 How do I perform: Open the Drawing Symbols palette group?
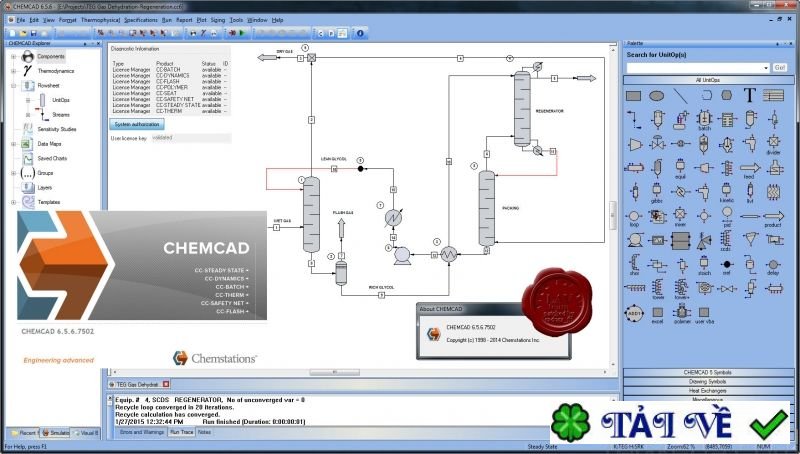point(707,382)
